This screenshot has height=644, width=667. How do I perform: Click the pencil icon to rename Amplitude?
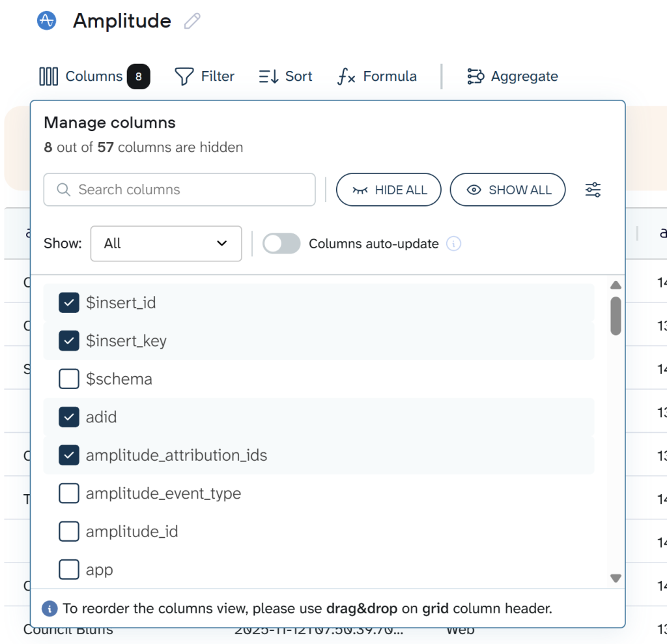pos(191,22)
